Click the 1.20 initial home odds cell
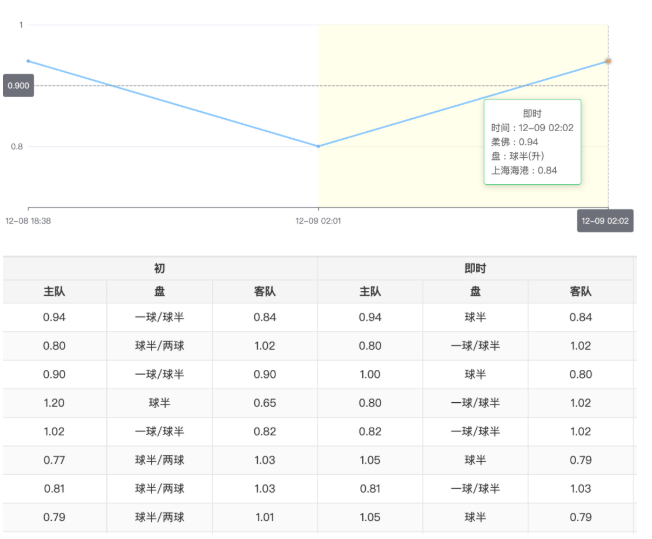 coord(55,403)
